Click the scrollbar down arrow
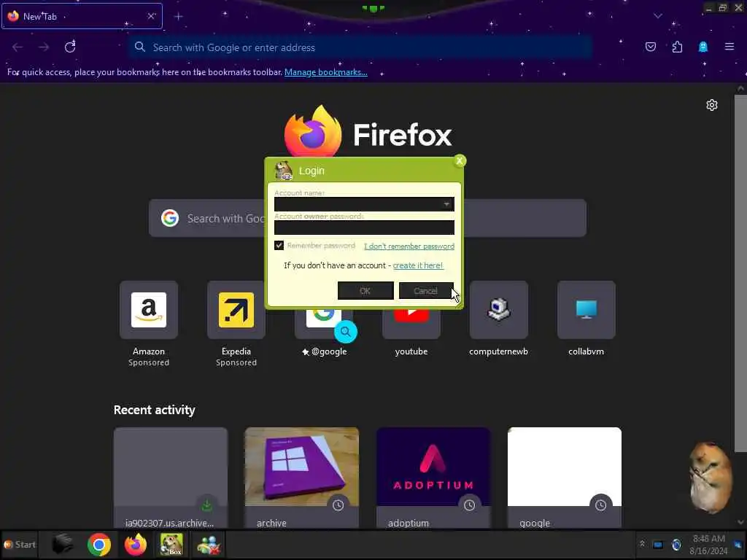 (x=741, y=522)
